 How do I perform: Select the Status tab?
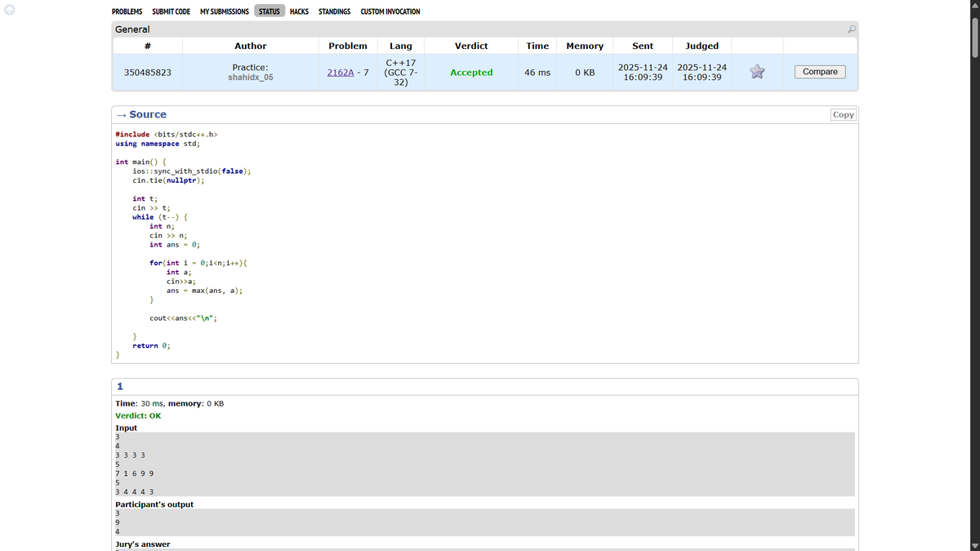point(269,11)
